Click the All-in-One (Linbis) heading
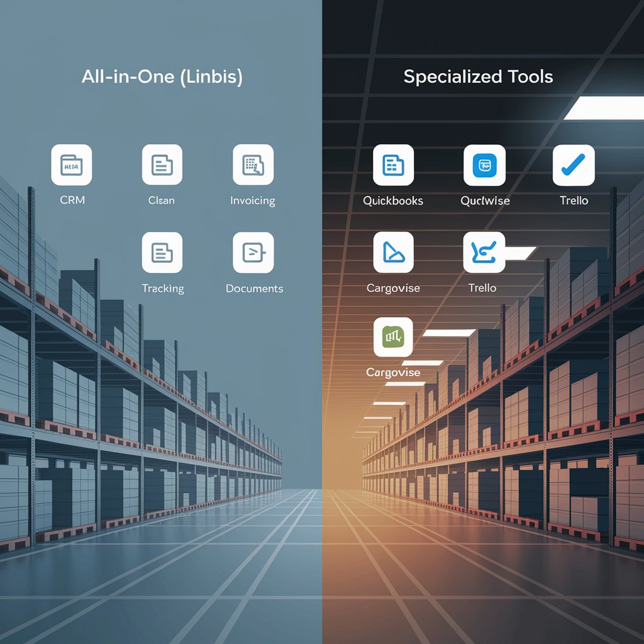The image size is (644, 644). 162,77
